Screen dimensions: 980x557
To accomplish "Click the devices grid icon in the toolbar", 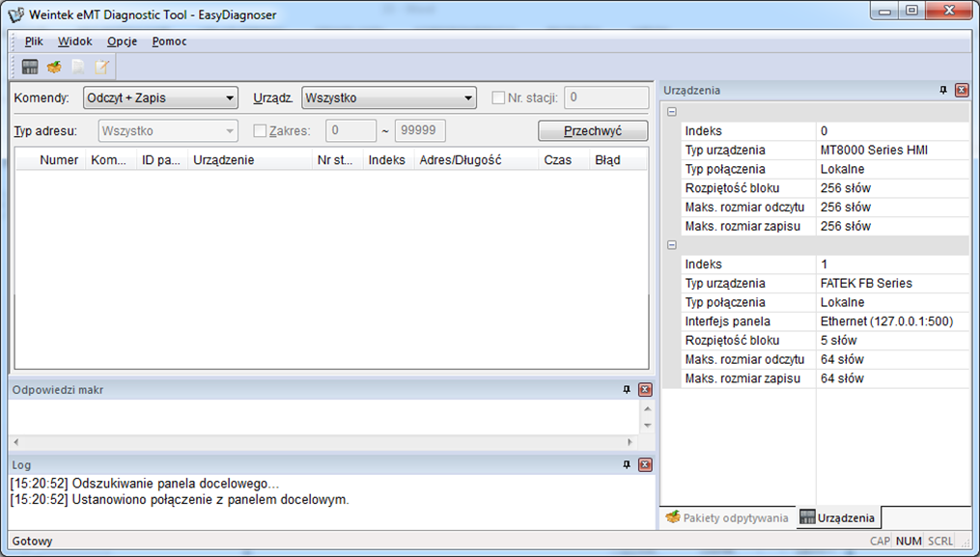I will pos(30,67).
